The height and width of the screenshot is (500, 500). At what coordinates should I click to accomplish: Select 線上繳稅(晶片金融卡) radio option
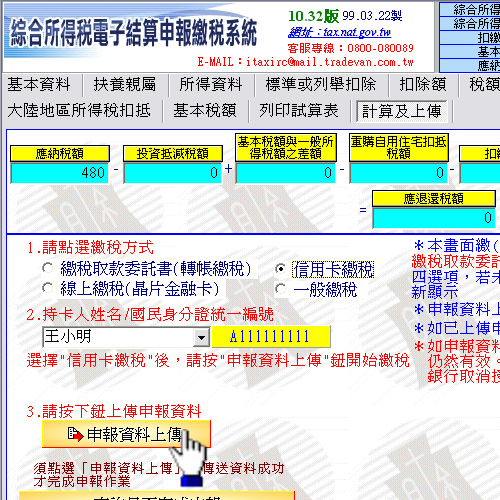point(48,288)
